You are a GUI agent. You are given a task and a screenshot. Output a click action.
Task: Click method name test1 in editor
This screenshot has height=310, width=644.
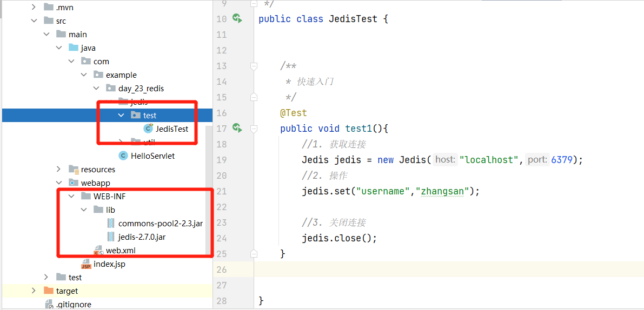[358, 129]
